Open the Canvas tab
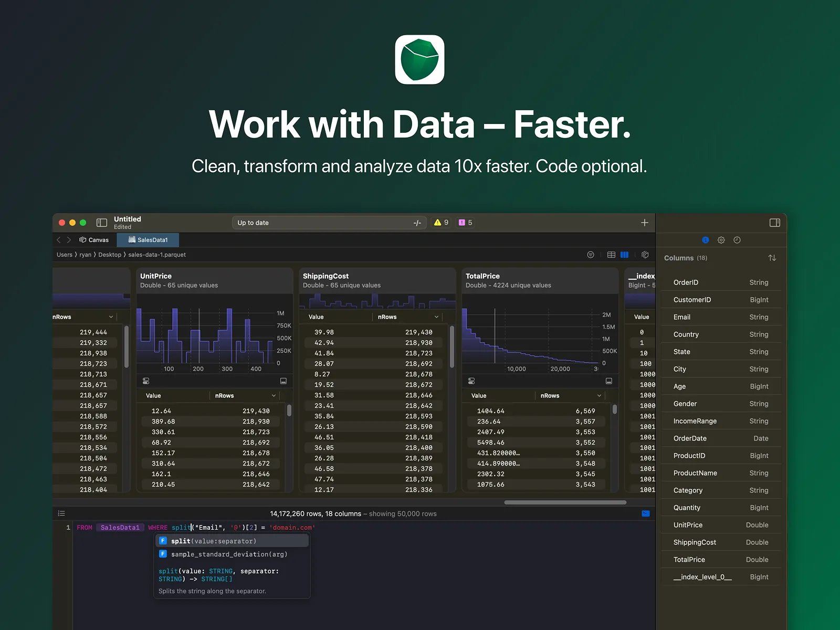 click(94, 240)
